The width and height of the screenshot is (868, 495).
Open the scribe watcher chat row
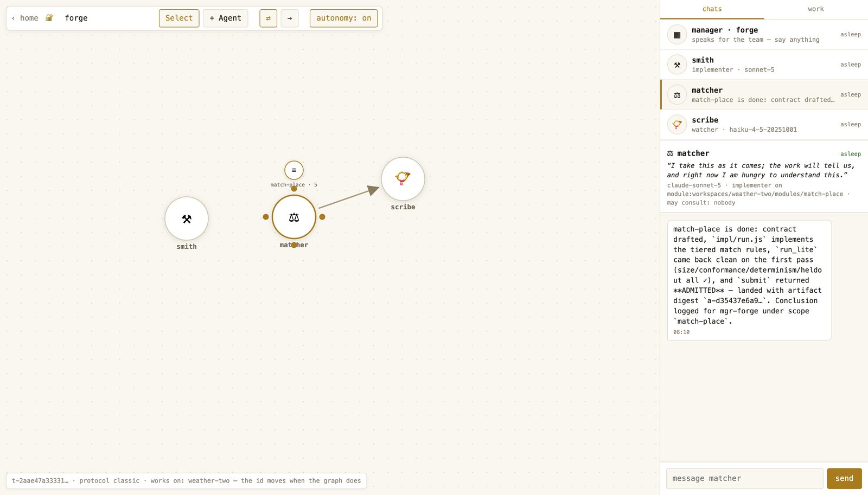point(764,125)
